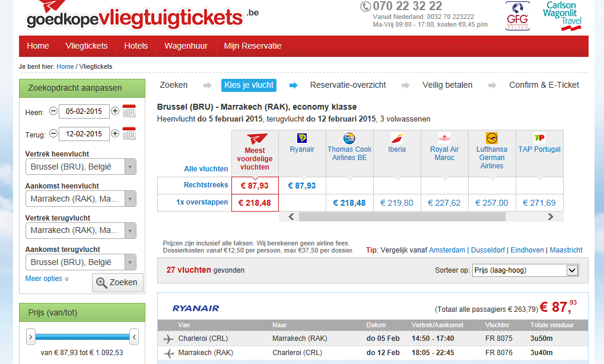Viewport: 604px width, 364px height.
Task: Compare flights from Amsterdam link
Action: (x=447, y=250)
